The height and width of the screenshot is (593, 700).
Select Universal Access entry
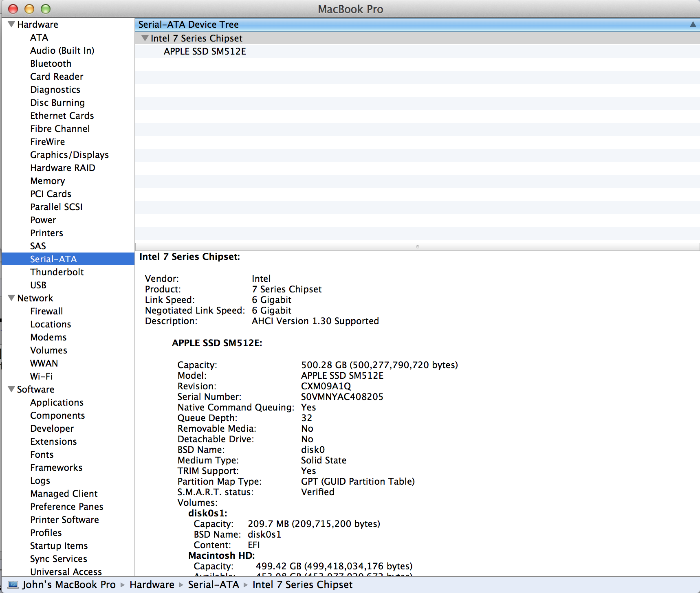[x=66, y=571]
